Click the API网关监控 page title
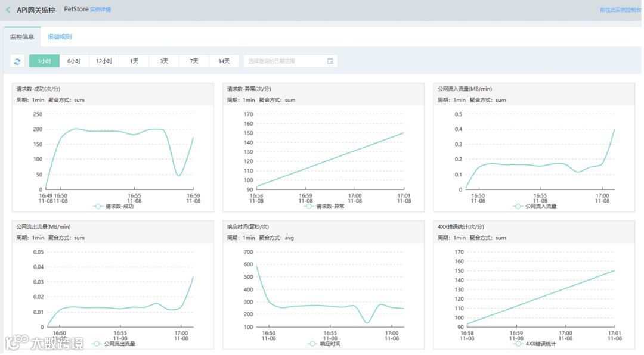This screenshot has height=355, width=644. (x=36, y=10)
